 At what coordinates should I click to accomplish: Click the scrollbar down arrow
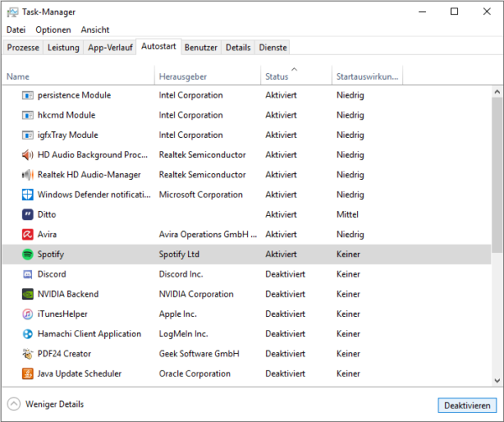[x=497, y=381]
